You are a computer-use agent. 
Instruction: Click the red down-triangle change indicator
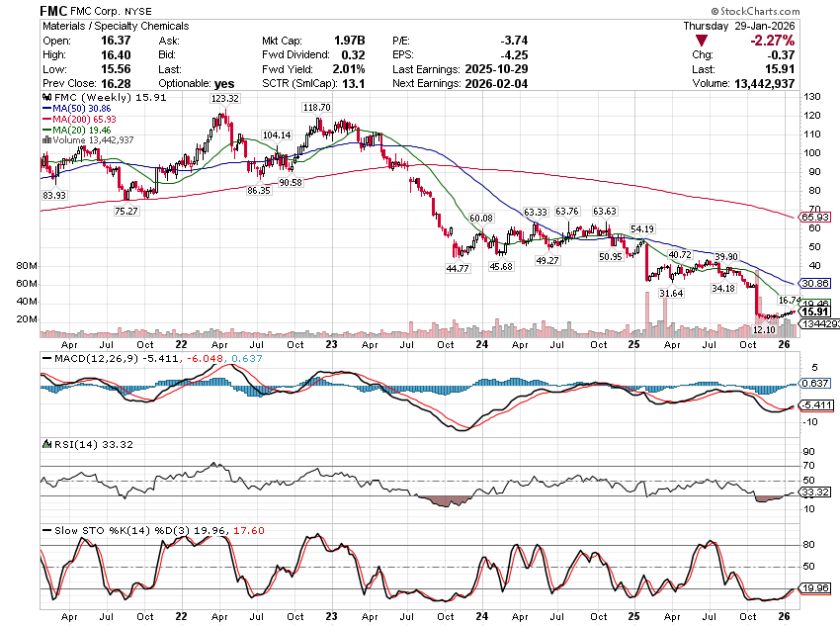701,41
